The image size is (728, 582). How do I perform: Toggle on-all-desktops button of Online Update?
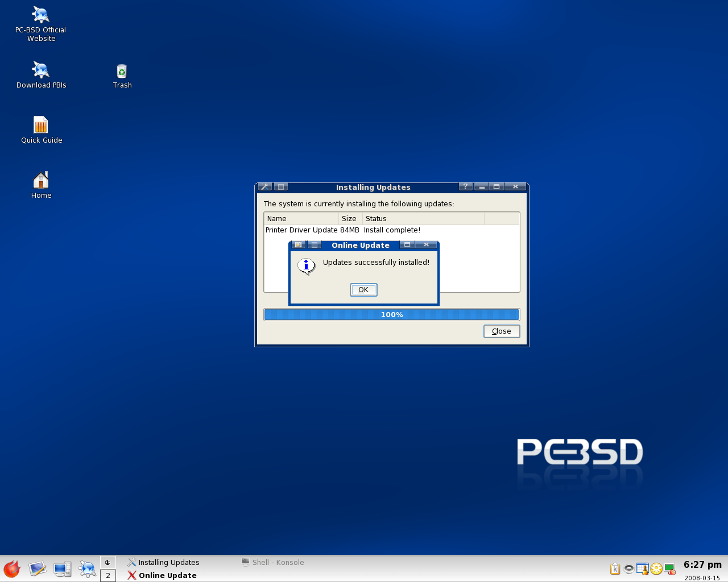click(x=315, y=245)
